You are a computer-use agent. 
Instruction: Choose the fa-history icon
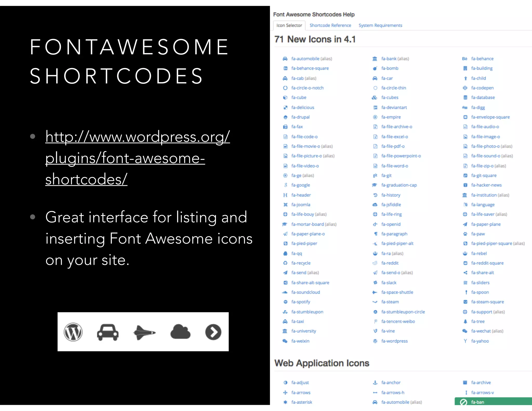coord(375,195)
